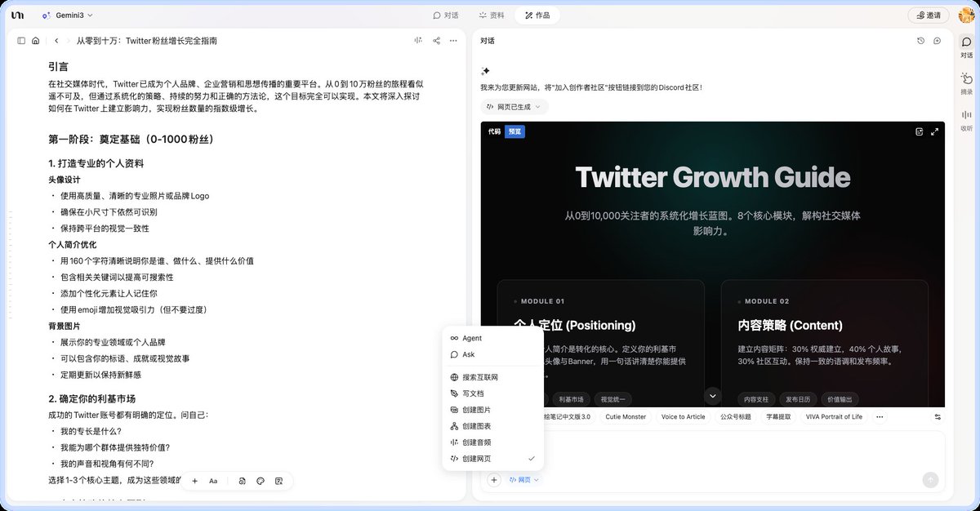Screen dimensions: 980x511
Task: Click the 邀请 invite button
Action: pyautogui.click(x=928, y=15)
